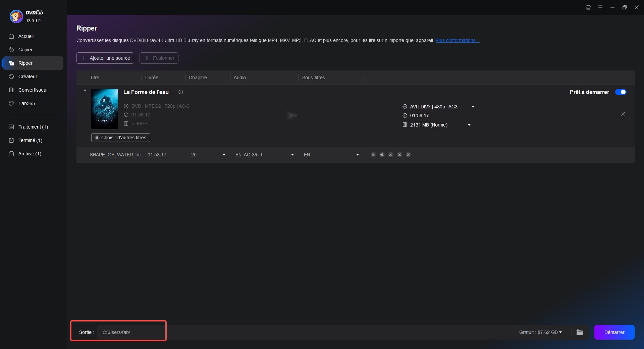The image size is (644, 349).
Task: Click the Titre column header
Action: [95, 78]
